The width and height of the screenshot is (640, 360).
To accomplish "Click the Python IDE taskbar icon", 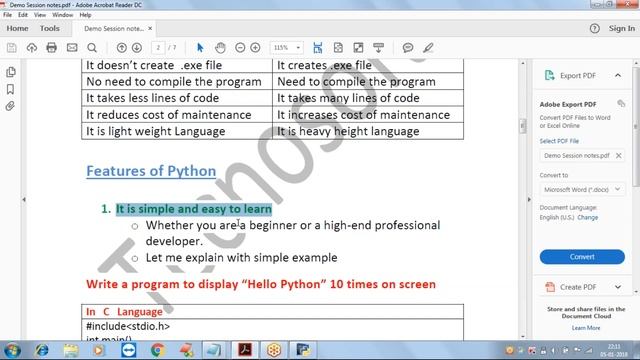I will tap(303, 350).
